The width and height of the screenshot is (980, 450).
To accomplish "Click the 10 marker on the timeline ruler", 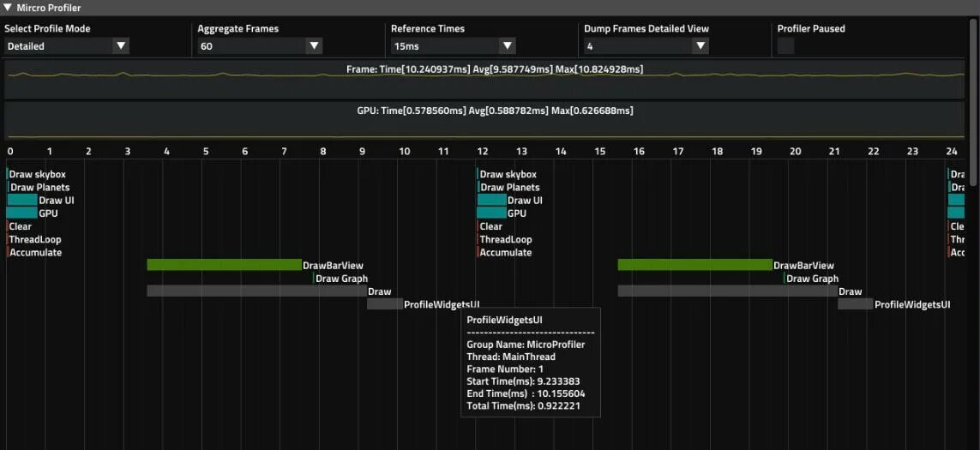I will 405,151.
